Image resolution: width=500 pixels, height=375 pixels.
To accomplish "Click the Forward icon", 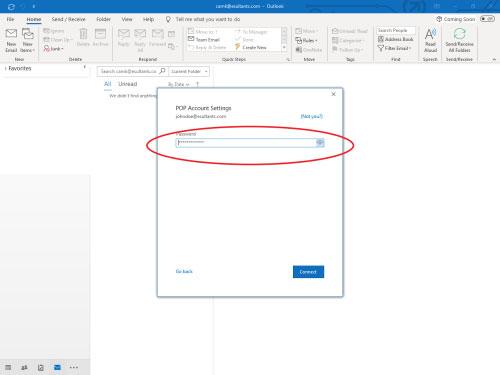I will click(157, 34).
